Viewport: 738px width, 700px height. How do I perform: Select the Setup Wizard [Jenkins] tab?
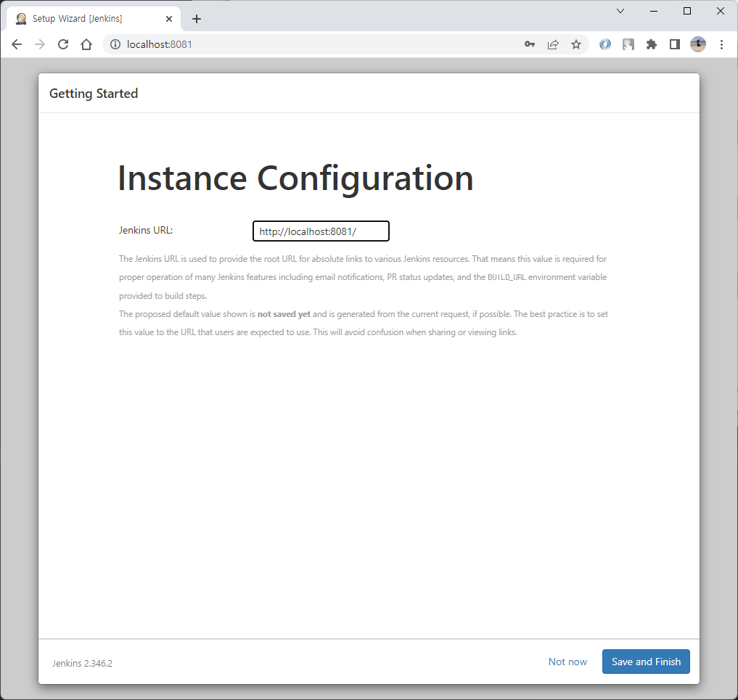[x=93, y=19]
